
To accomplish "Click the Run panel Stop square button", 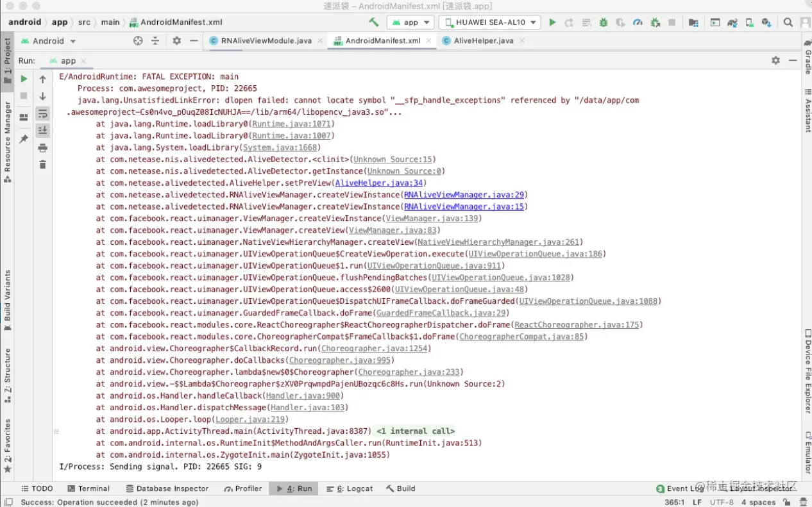I will [x=24, y=96].
